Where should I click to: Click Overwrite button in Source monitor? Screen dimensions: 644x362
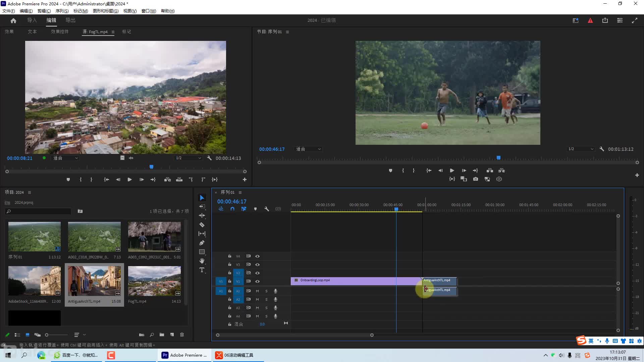click(179, 180)
